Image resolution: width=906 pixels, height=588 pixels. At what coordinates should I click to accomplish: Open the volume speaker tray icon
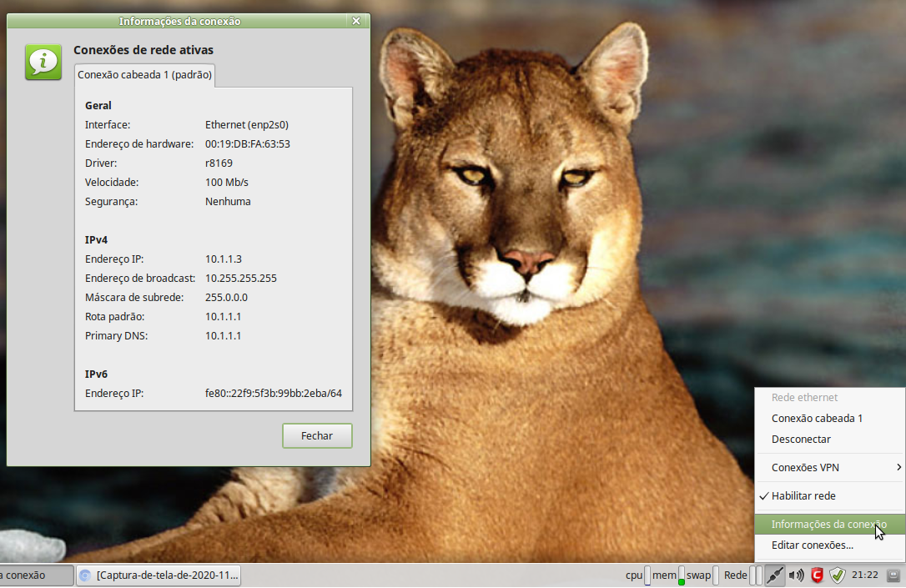[796, 575]
